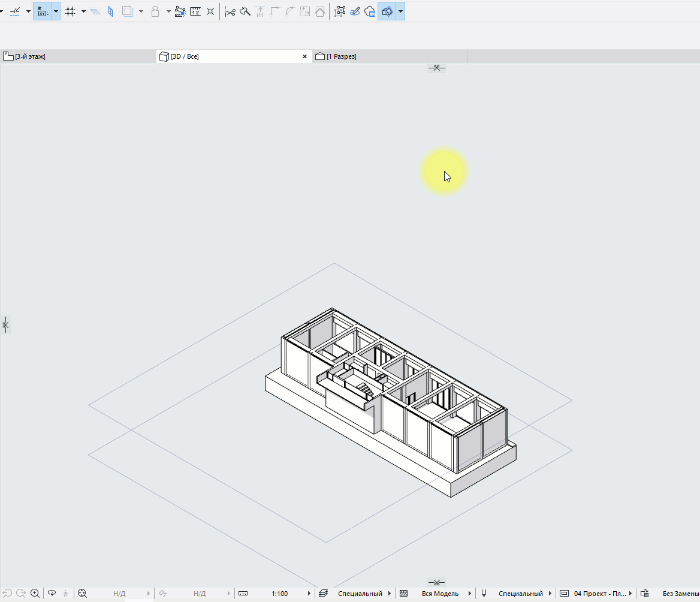Expand the second Н/Д arrow menu

coord(229,594)
